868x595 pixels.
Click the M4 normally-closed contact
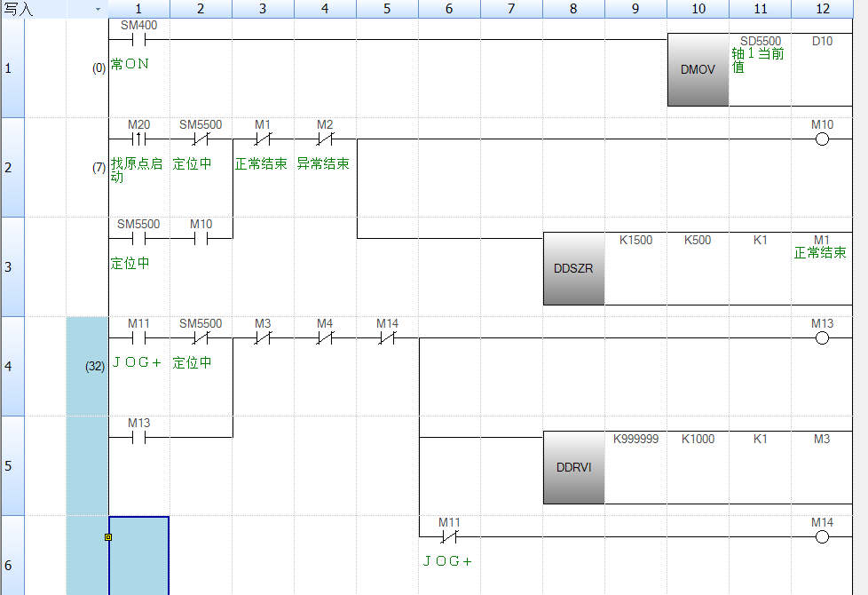click(325, 338)
